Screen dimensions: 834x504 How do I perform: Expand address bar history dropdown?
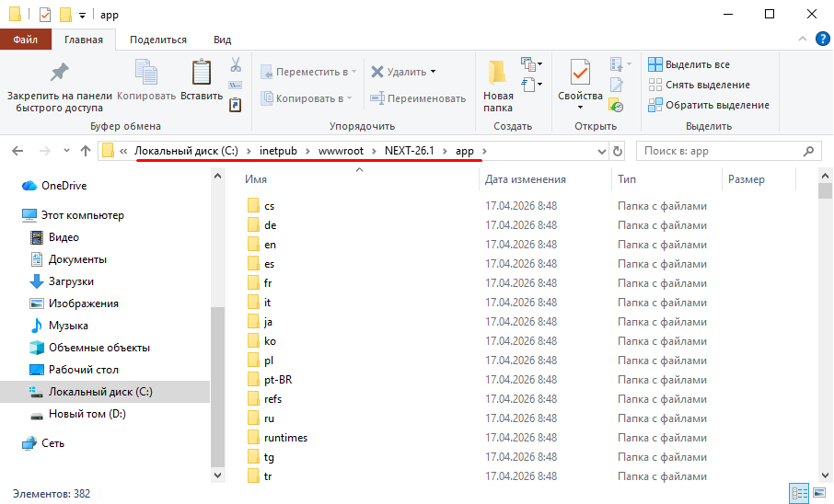(x=601, y=152)
